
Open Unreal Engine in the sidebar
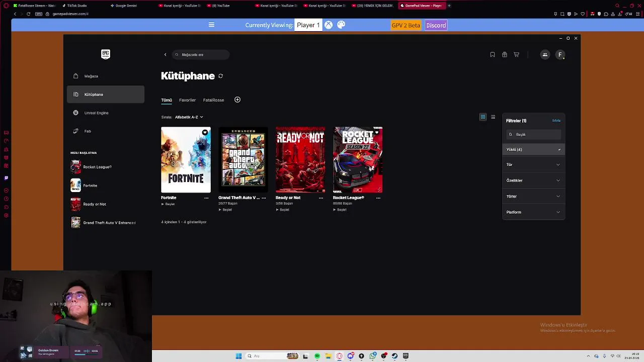point(106,113)
